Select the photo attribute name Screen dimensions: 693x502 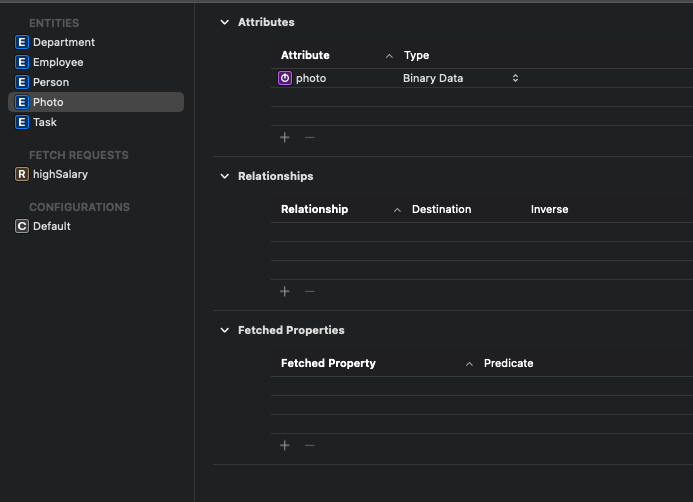pyautogui.click(x=311, y=78)
